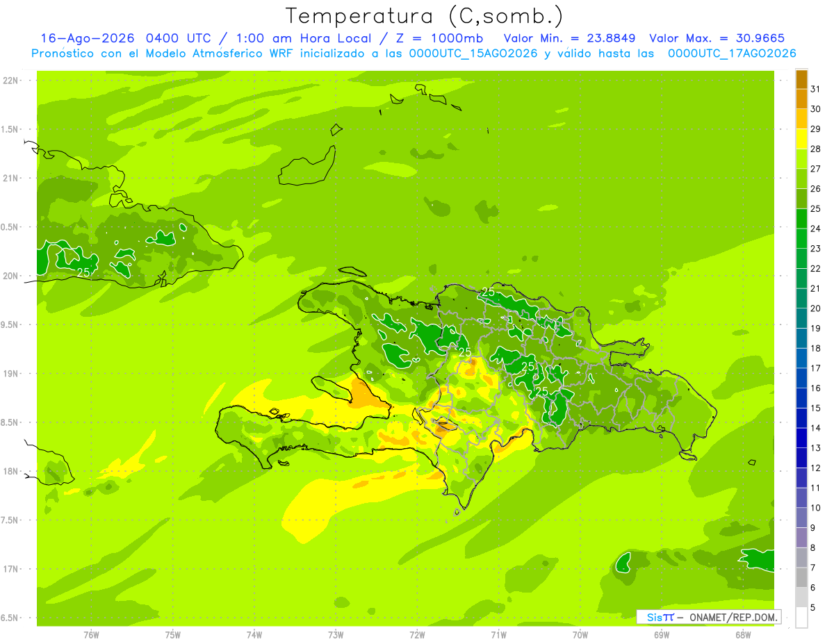Click the '72W' longitude axis label

417,635
